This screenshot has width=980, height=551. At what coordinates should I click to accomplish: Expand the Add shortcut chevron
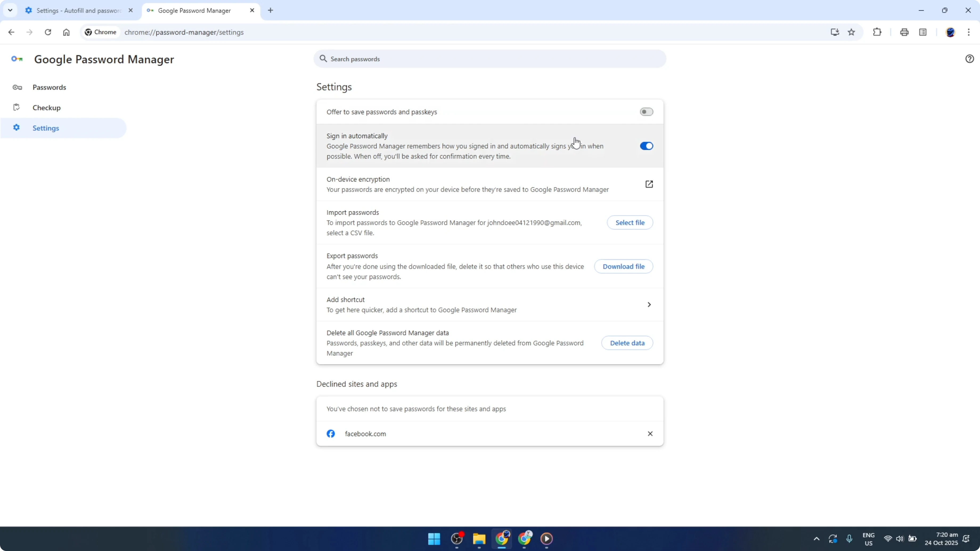coord(649,305)
